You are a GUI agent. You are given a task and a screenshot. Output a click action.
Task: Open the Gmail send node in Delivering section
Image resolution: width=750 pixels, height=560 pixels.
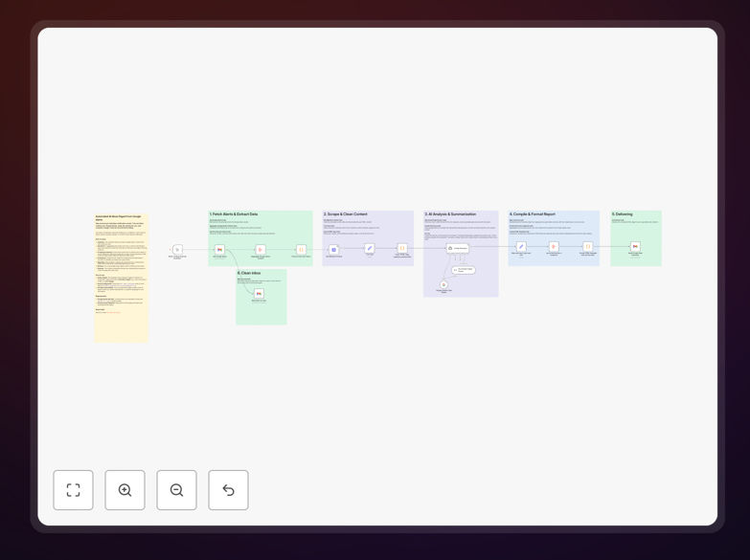tap(635, 246)
